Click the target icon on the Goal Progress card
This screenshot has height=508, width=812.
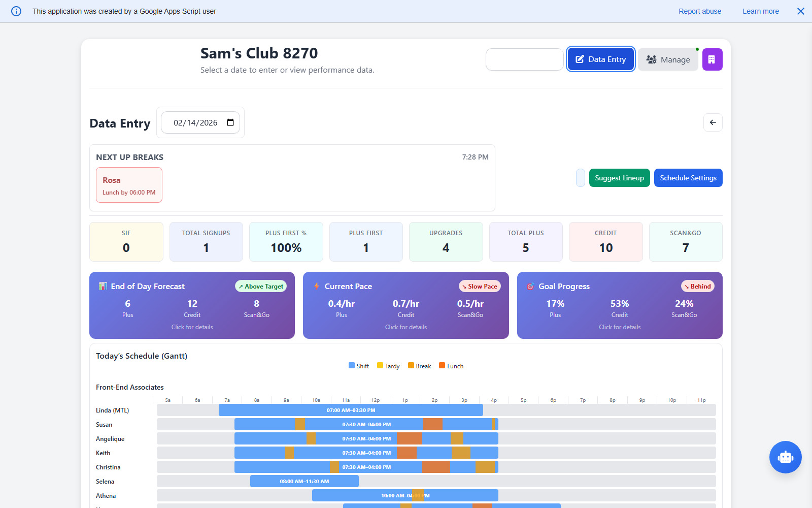[x=531, y=286]
